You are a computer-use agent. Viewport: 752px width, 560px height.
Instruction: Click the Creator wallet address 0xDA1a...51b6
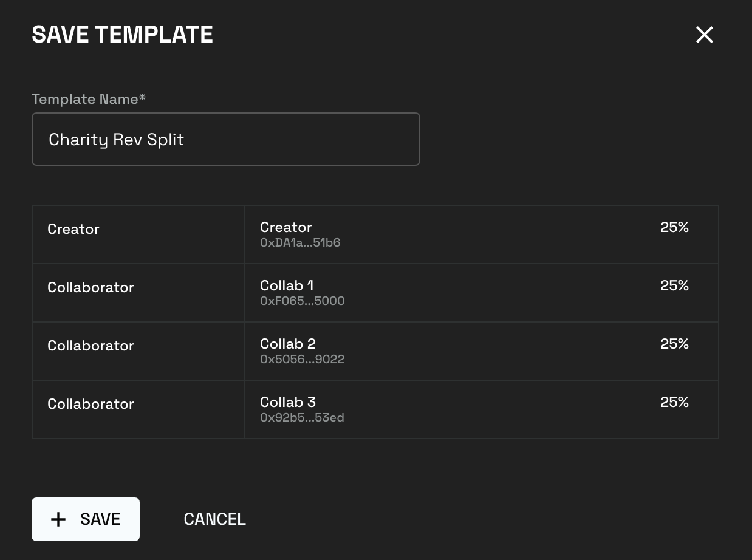click(299, 243)
